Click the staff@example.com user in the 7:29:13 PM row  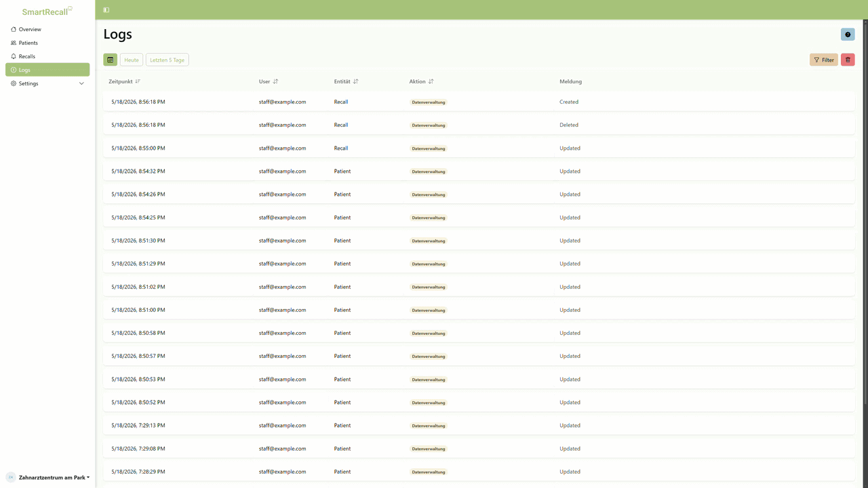click(x=282, y=426)
